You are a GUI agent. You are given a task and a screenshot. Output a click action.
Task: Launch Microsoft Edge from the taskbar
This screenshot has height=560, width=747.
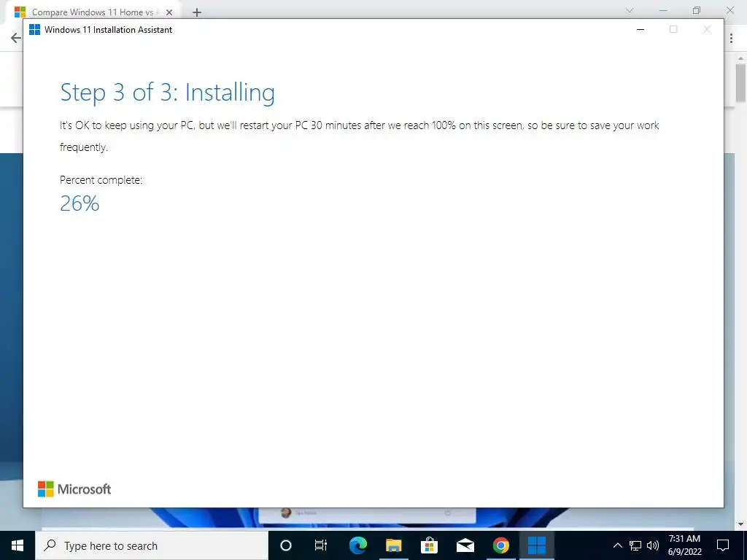[x=357, y=545]
